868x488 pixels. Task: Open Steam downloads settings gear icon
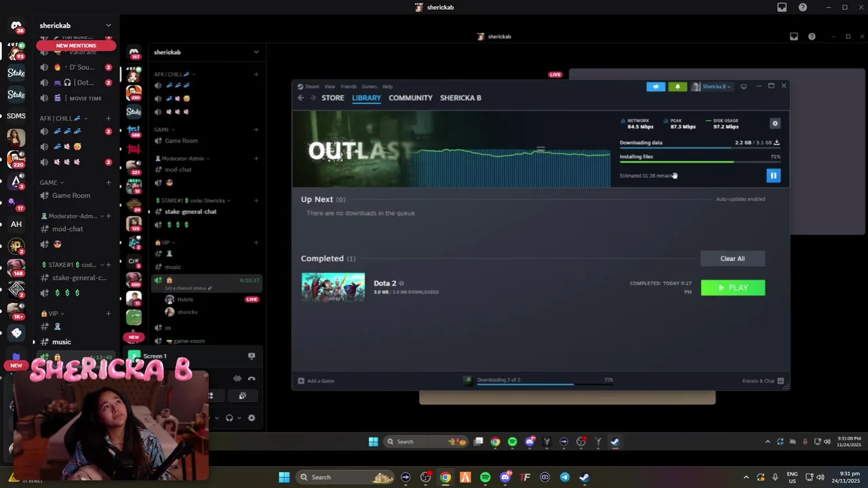[775, 123]
